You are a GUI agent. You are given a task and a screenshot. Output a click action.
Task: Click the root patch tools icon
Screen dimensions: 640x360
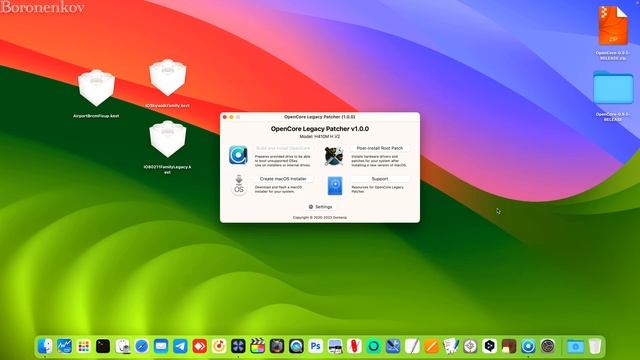pyautogui.click(x=334, y=156)
